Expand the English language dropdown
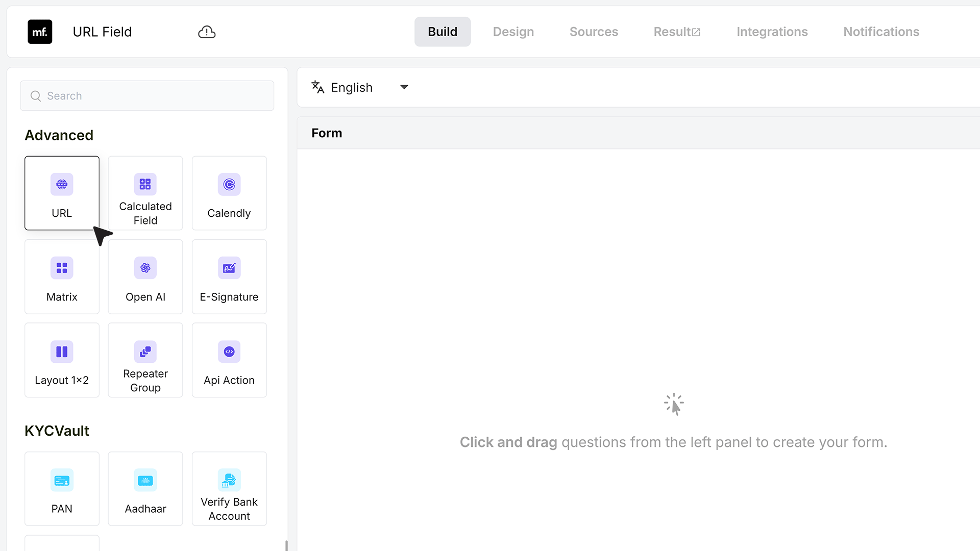This screenshot has height=551, width=980. click(360, 87)
